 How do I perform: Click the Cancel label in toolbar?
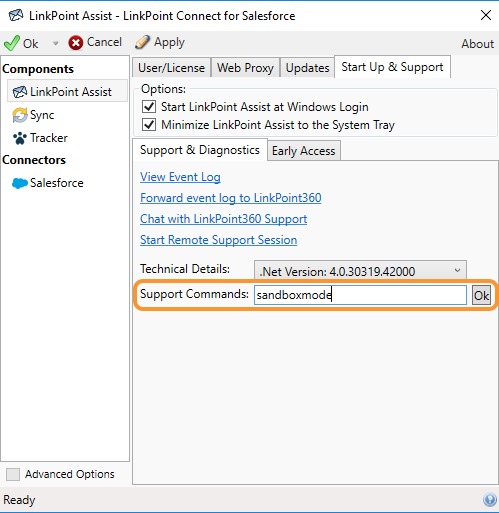104,42
